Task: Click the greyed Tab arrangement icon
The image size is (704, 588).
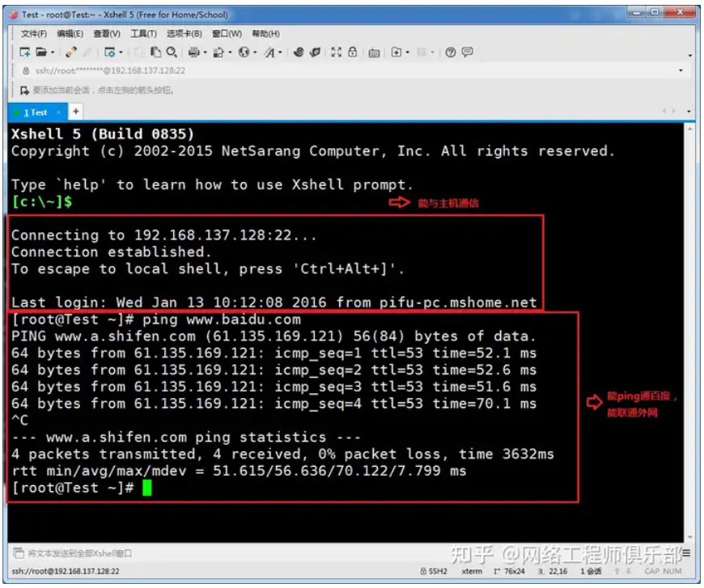Action: click(x=421, y=53)
